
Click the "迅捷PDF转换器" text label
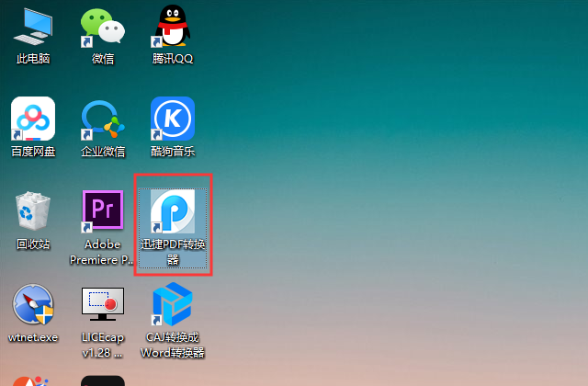[x=173, y=253]
